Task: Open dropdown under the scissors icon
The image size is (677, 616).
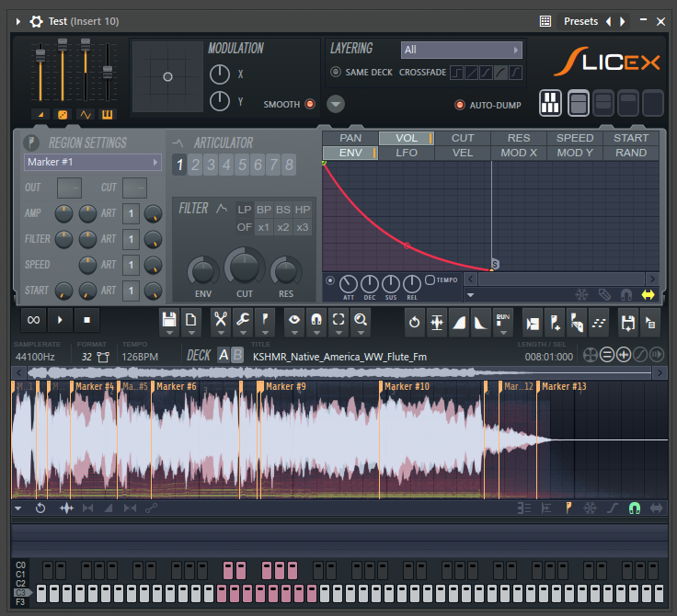Action: (221, 333)
